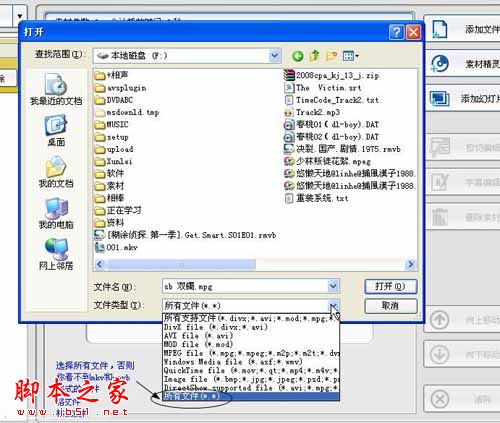Go up one folder level icon

pyautogui.click(x=314, y=56)
